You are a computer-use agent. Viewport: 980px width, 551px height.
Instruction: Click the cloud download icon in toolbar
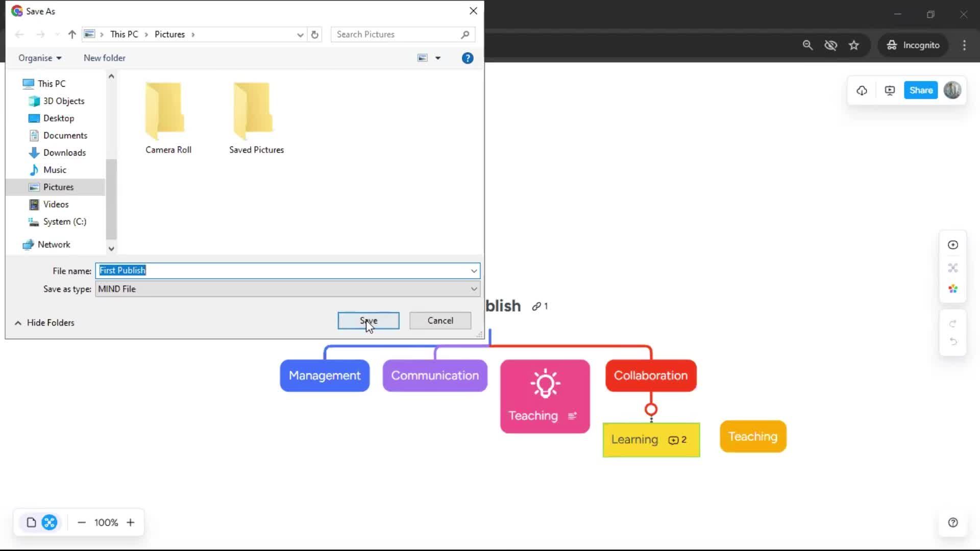tap(862, 90)
